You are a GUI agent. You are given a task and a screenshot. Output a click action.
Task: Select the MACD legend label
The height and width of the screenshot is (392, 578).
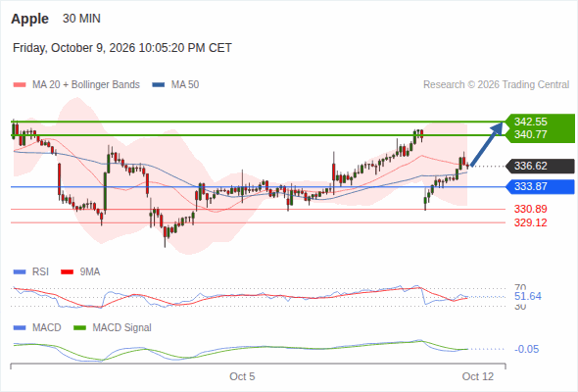(x=46, y=328)
